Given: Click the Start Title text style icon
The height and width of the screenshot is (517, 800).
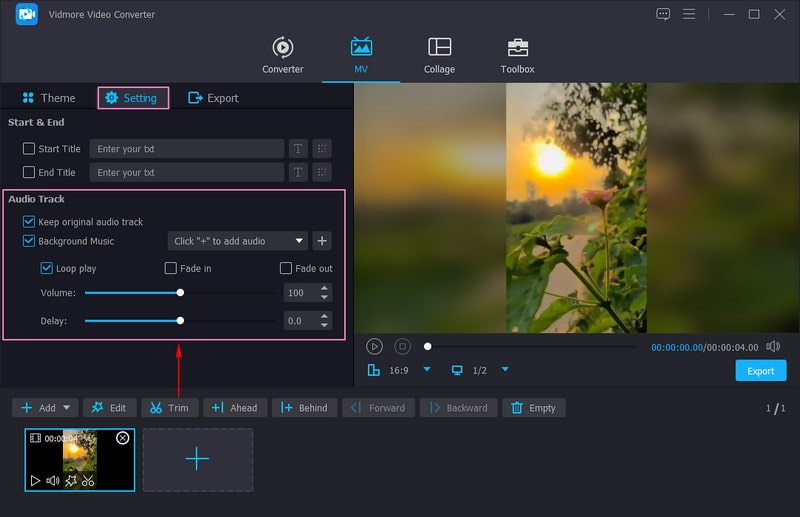Looking at the screenshot, I should 298,149.
